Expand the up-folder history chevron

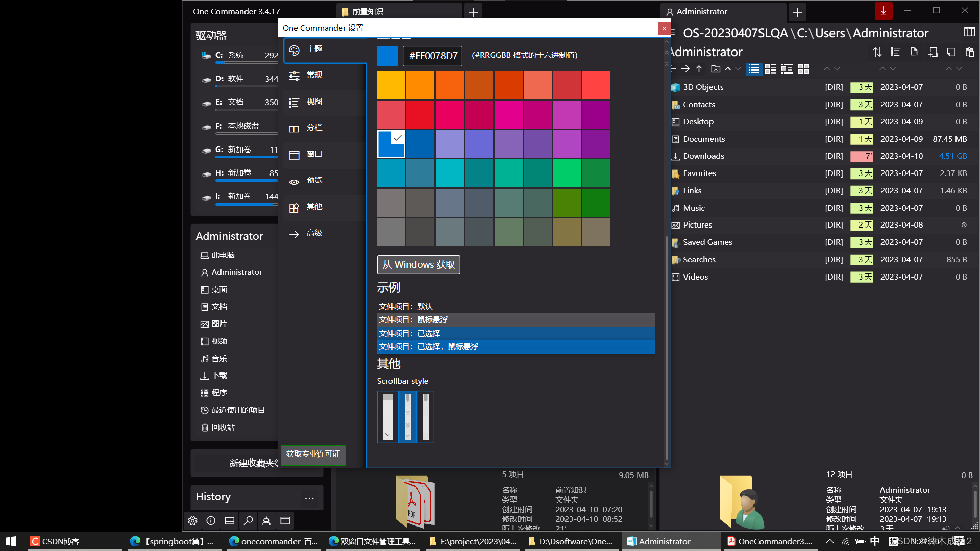pos(728,69)
